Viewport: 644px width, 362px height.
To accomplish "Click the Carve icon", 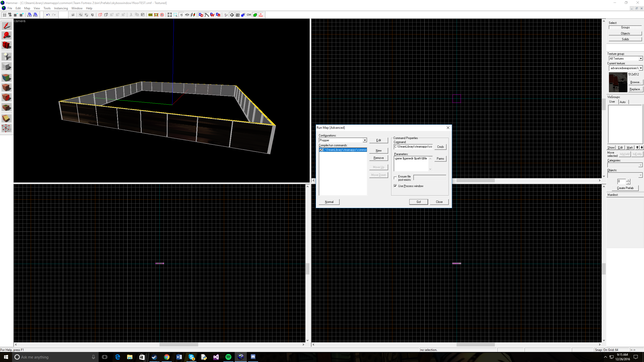I will [x=73, y=15].
